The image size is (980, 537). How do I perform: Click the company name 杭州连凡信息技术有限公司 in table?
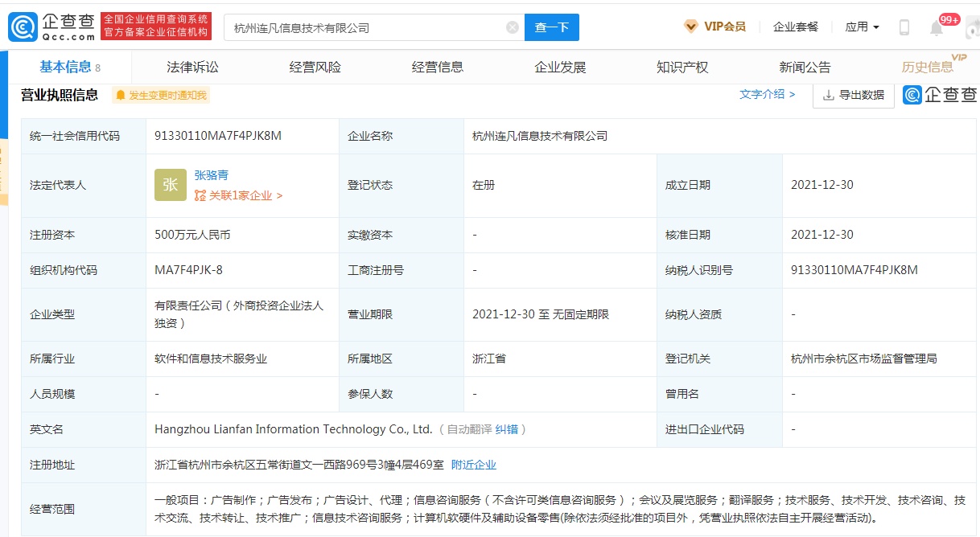[x=540, y=136]
